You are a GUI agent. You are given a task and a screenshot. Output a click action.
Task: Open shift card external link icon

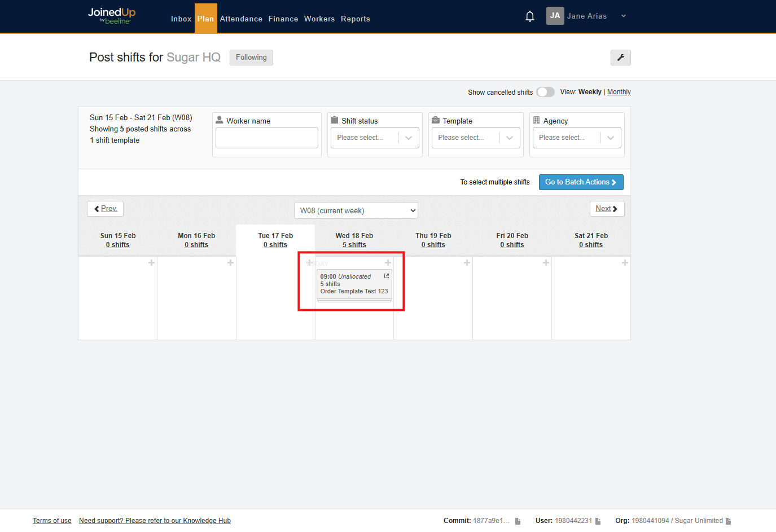tap(387, 276)
